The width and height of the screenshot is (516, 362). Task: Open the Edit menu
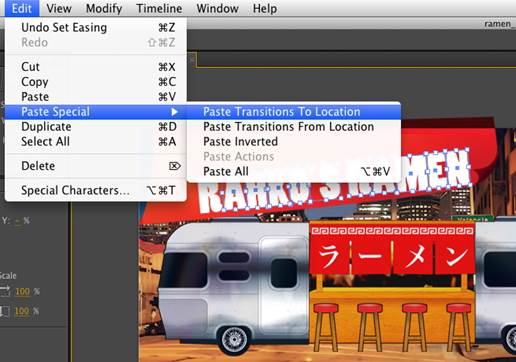(x=22, y=8)
